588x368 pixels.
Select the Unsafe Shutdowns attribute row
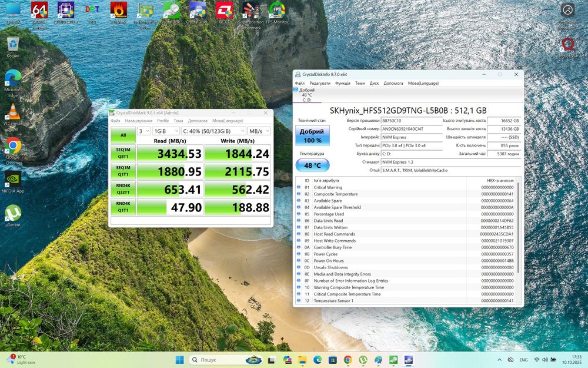pyautogui.click(x=405, y=267)
